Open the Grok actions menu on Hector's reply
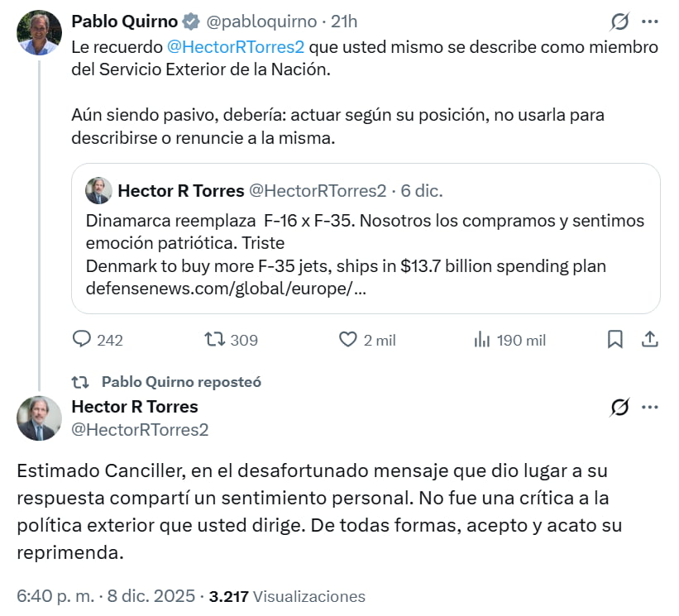679x616 pixels. click(x=622, y=407)
